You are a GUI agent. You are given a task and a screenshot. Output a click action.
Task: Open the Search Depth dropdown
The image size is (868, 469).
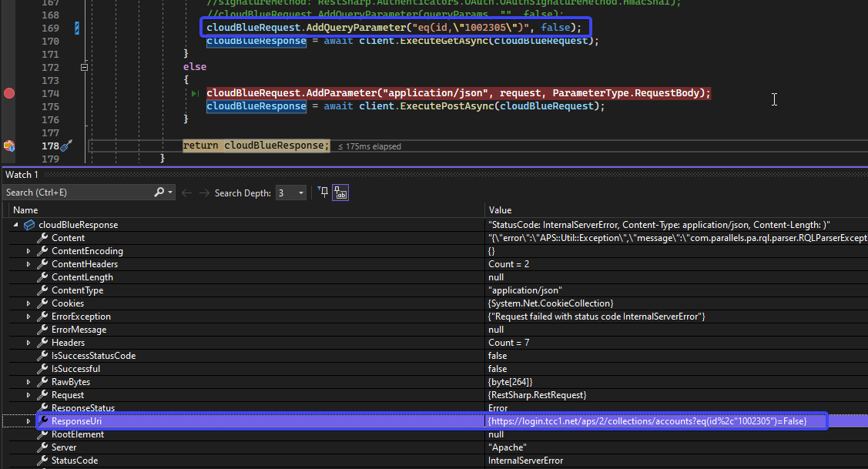[x=300, y=192]
